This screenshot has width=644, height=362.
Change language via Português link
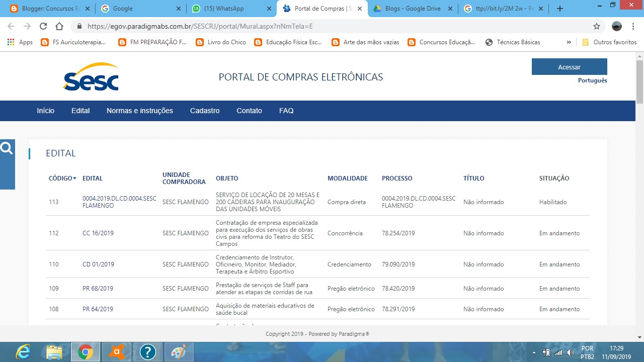[592, 80]
